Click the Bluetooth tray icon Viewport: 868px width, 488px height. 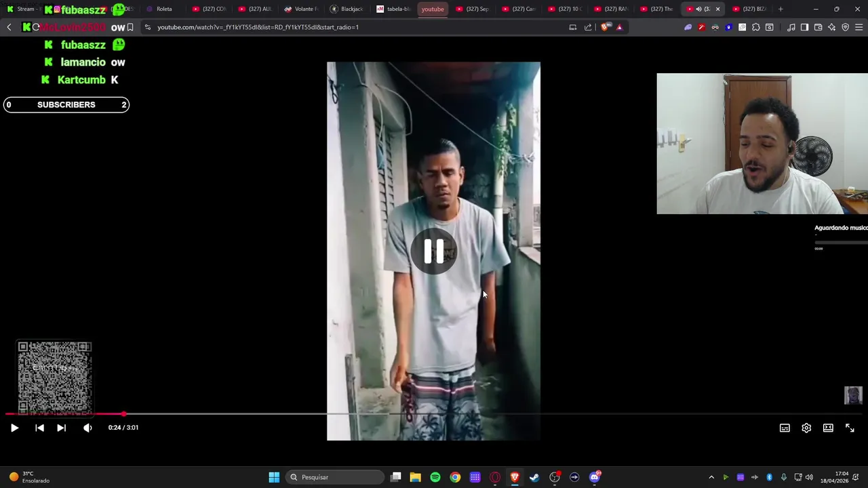point(769,477)
